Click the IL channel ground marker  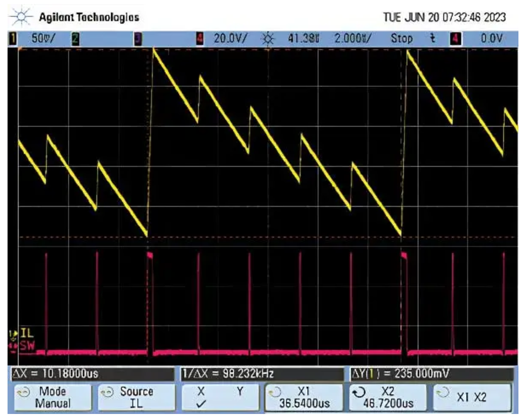(13, 334)
